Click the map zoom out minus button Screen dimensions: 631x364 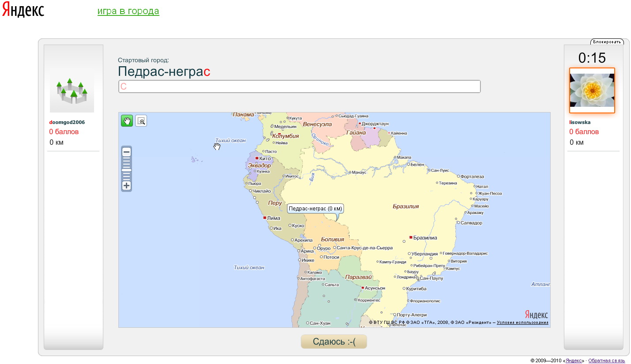(127, 152)
